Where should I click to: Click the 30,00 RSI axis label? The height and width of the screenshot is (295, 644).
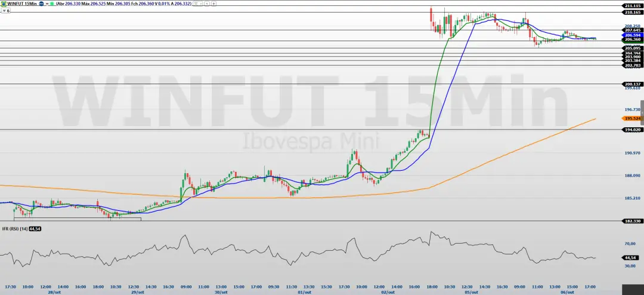point(630,266)
